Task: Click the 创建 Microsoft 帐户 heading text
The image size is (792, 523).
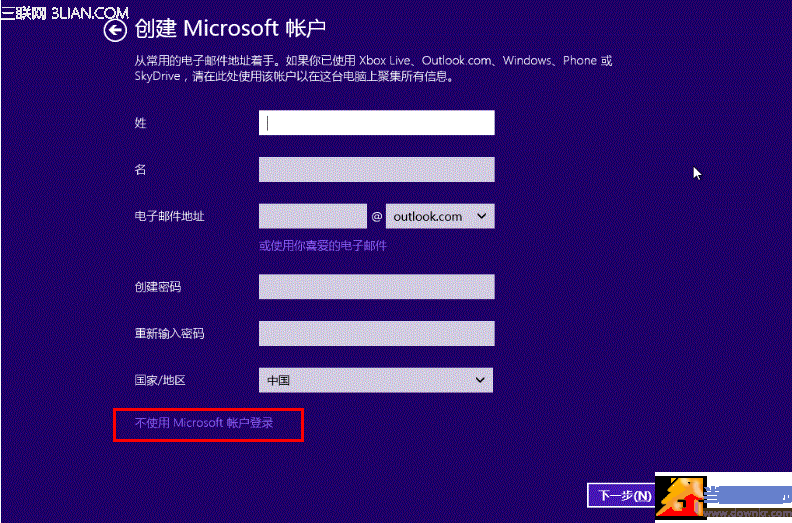Action: click(x=230, y=28)
